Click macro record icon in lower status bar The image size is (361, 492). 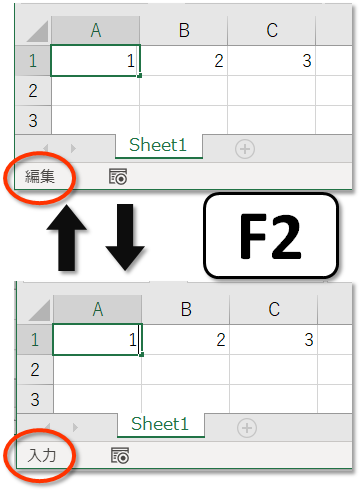120,456
